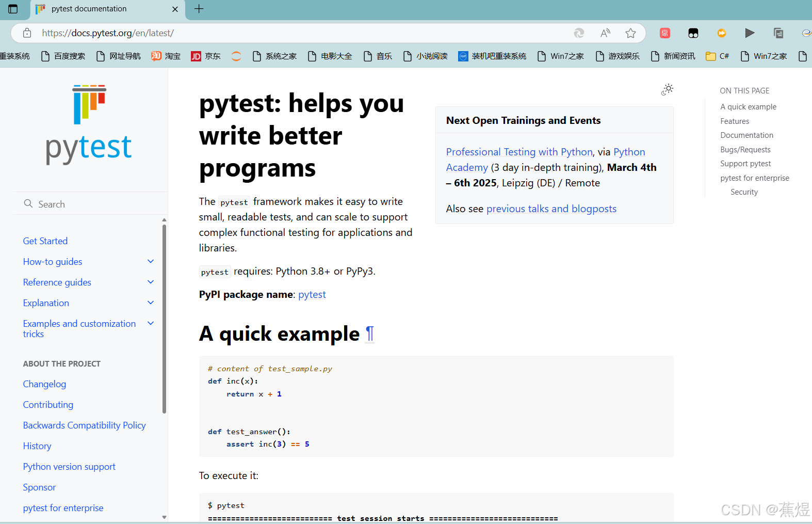Viewport: 812px width, 524px height.
Task: Open 系统之家 bookmark
Action: (274, 56)
